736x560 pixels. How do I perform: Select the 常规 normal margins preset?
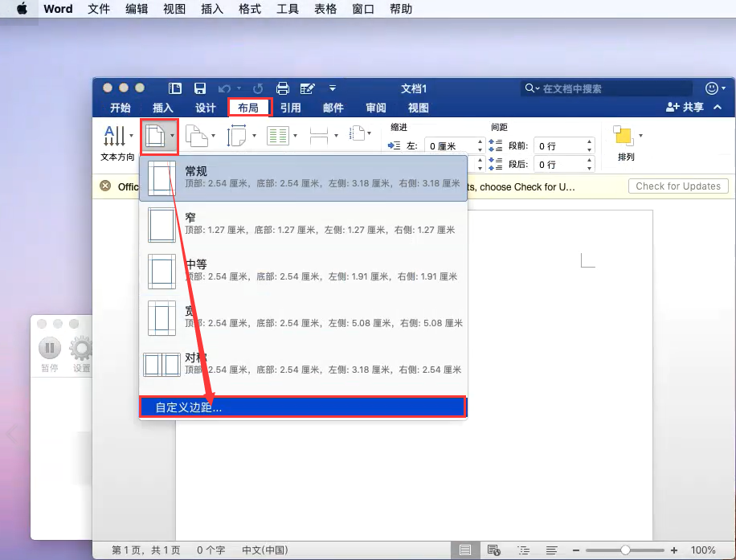click(303, 178)
